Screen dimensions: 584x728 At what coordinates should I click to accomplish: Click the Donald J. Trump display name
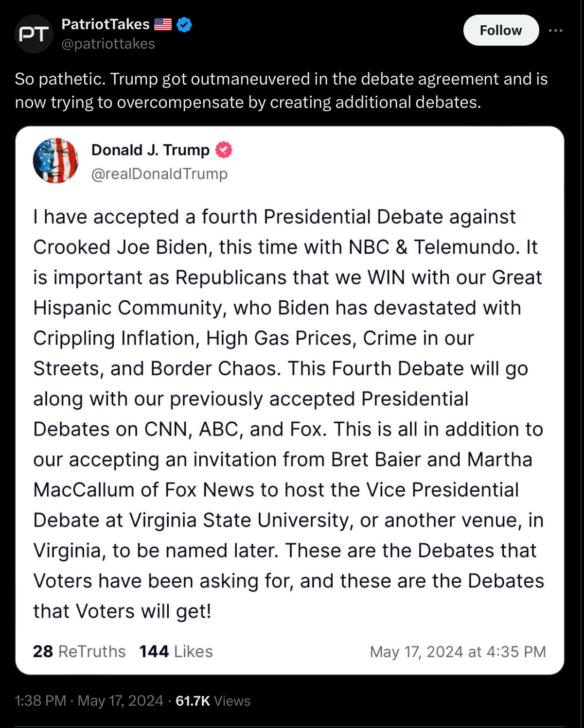[150, 150]
